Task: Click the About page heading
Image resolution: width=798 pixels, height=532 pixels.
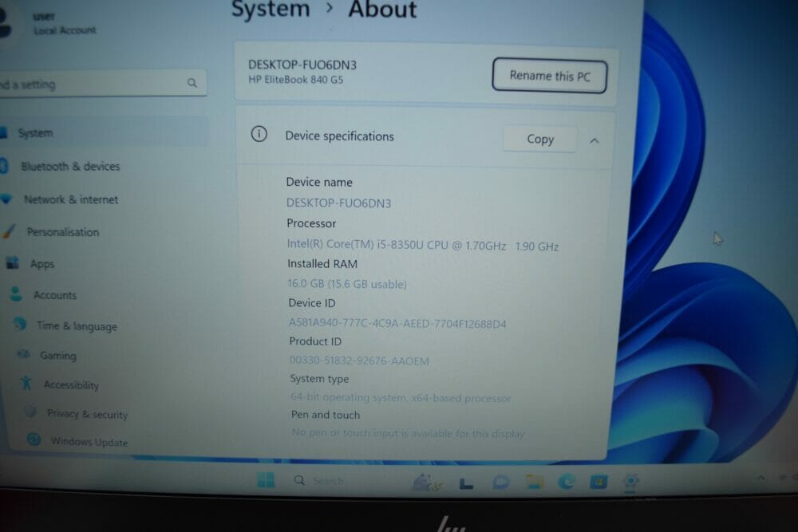Action: click(x=382, y=10)
